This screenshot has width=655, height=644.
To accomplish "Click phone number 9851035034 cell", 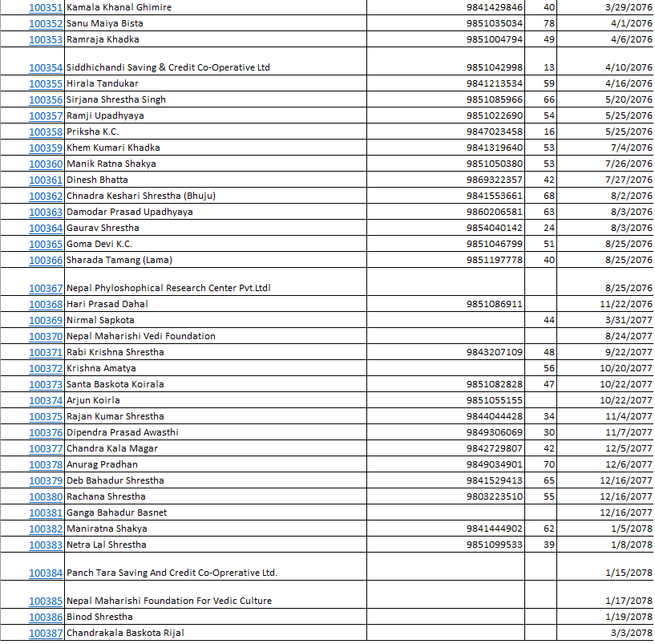I will click(494, 23).
